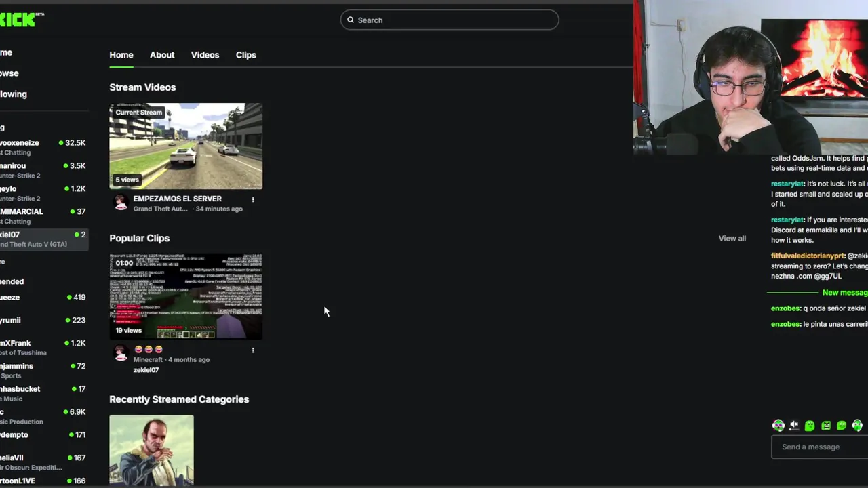Viewport: 868px width, 488px height.
Task: Select the sidebar channel with 37 viewers
Action: point(43,216)
